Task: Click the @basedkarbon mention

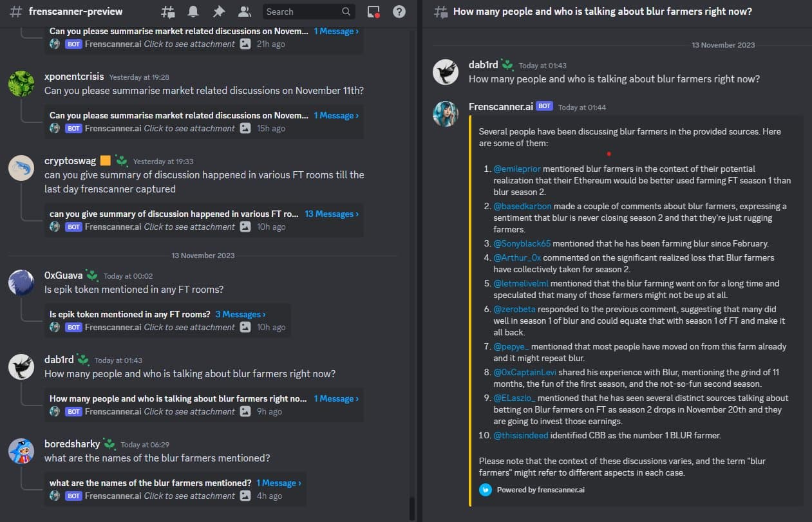Action: click(x=524, y=207)
